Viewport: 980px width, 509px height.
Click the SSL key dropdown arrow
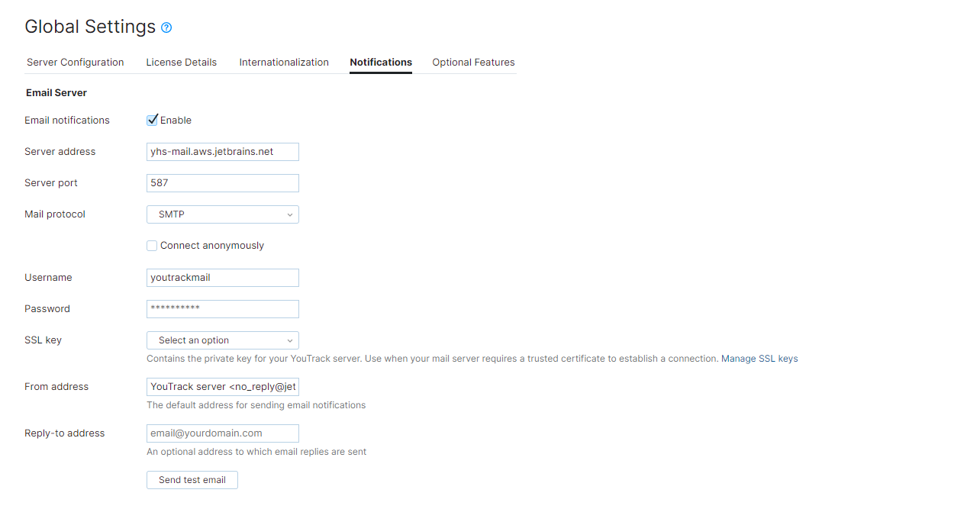(x=289, y=340)
